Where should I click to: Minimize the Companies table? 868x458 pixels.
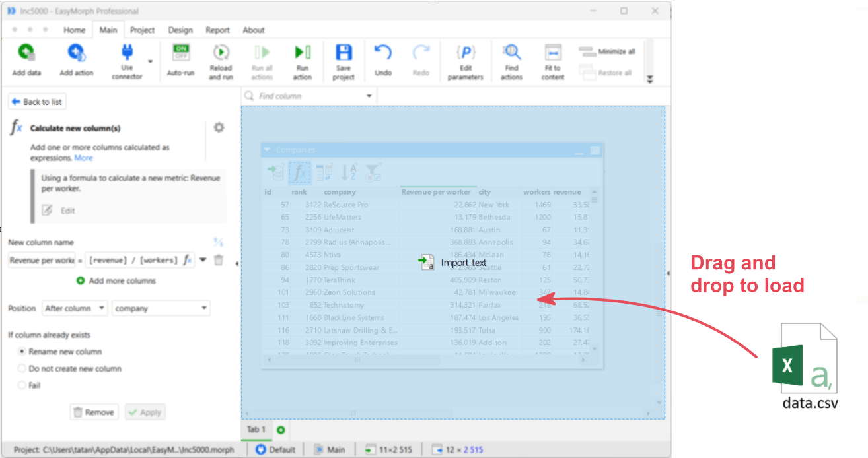coord(579,151)
